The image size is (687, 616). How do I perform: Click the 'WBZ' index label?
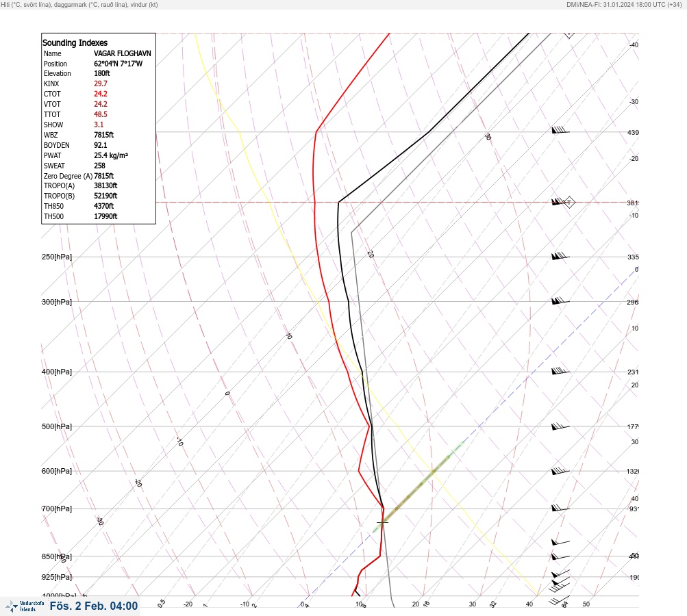(51, 135)
